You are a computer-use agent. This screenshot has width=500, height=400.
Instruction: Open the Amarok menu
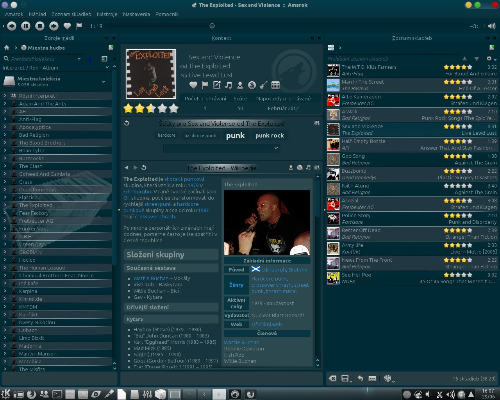click(x=14, y=14)
